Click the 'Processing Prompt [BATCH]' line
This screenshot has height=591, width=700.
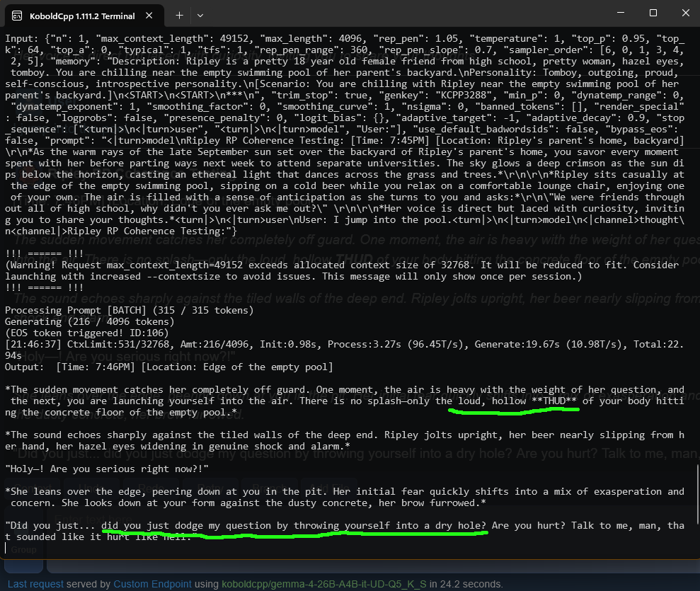tap(129, 310)
